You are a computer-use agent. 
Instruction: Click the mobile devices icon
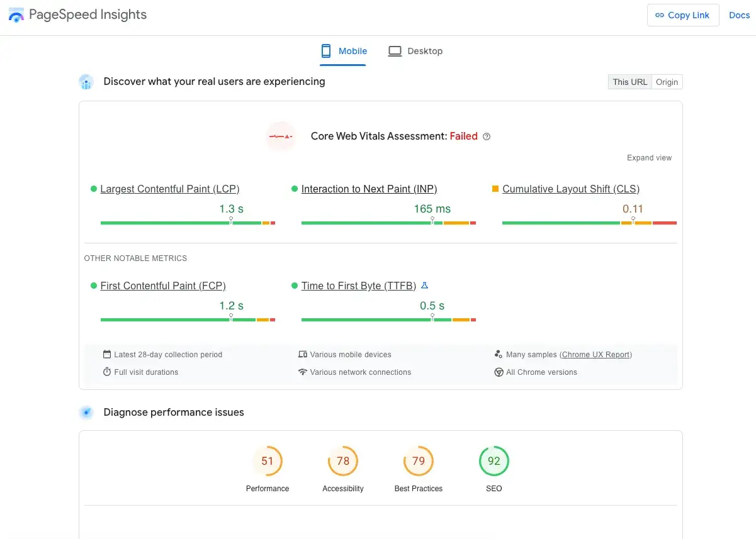303,355
